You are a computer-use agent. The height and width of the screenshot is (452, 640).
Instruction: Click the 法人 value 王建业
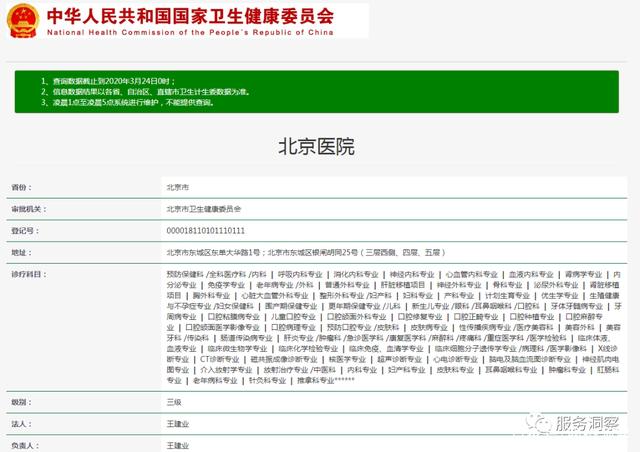coord(178,423)
